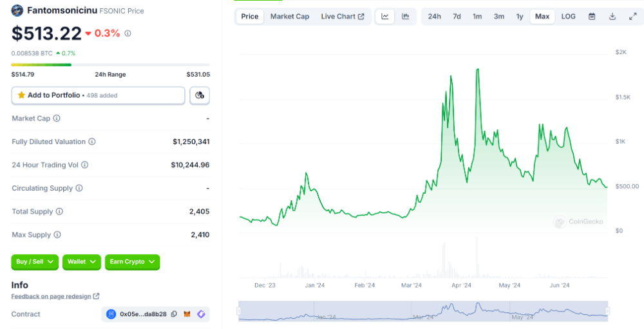
Task: Click the download chart data icon
Action: click(612, 17)
